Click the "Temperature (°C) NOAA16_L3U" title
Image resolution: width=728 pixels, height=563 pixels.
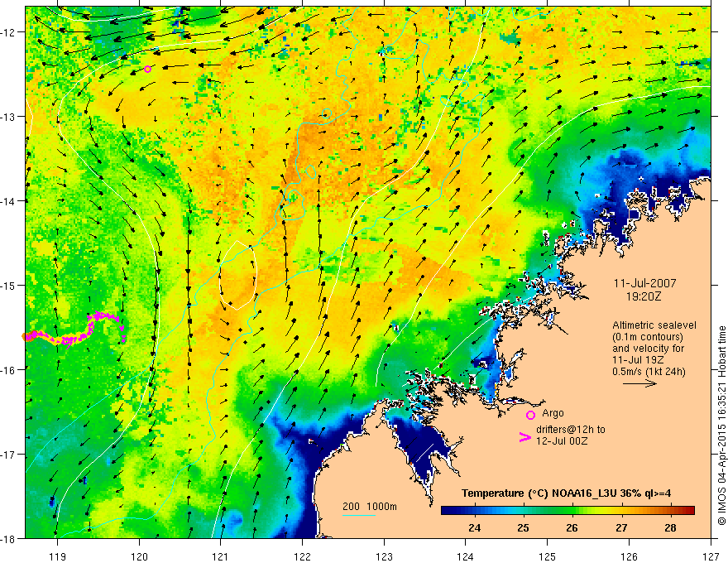coord(539,493)
